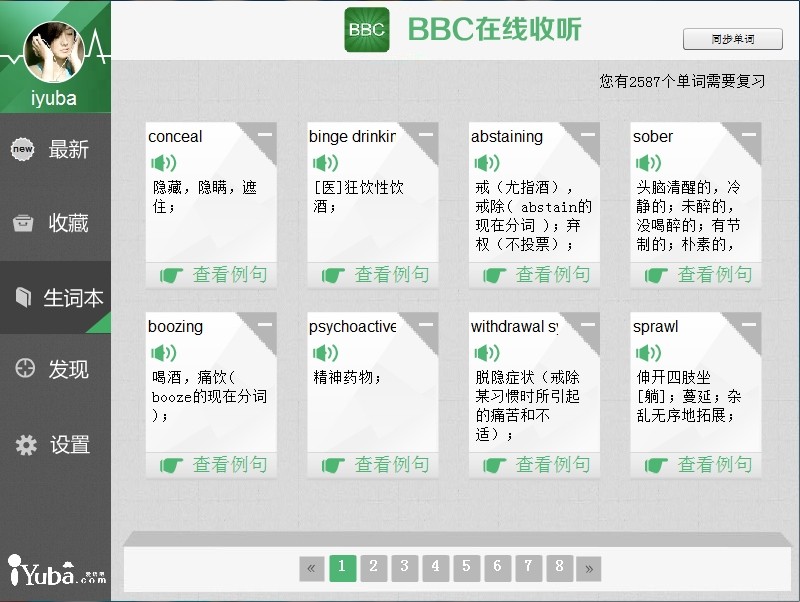Viewport: 800px width, 602px height.
Task: Jump to page 8 in pagination
Action: click(559, 568)
